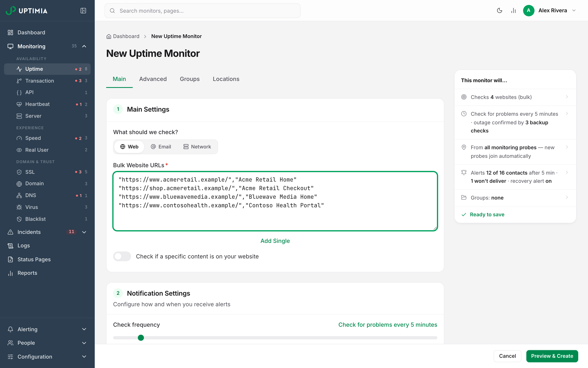This screenshot has width=588, height=368.
Task: Click the Add Single link
Action: [275, 241]
